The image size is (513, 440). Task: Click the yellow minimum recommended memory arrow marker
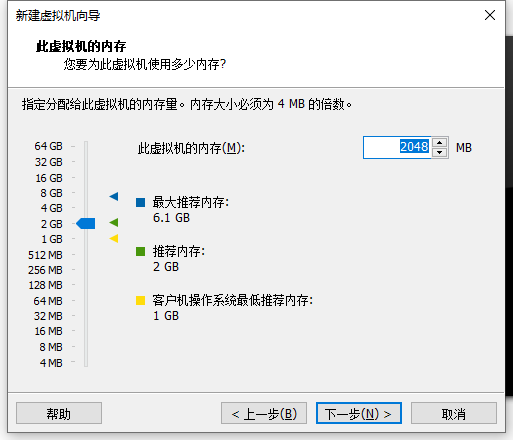(114, 238)
